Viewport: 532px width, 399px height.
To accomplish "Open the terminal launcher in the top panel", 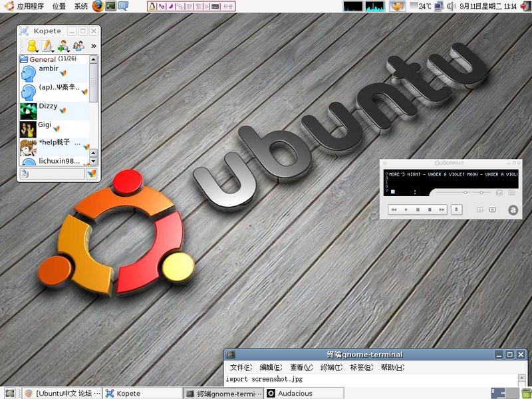I will [x=110, y=6].
